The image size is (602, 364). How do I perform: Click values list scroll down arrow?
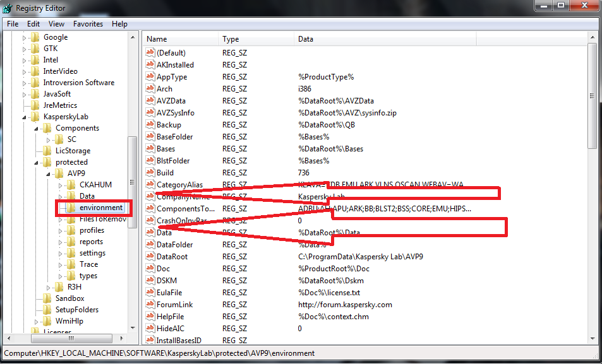(x=592, y=338)
